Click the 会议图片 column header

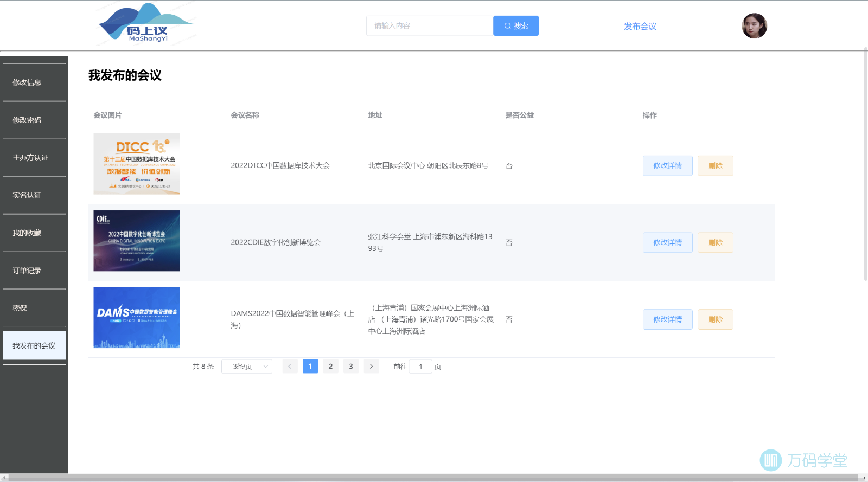tap(107, 115)
